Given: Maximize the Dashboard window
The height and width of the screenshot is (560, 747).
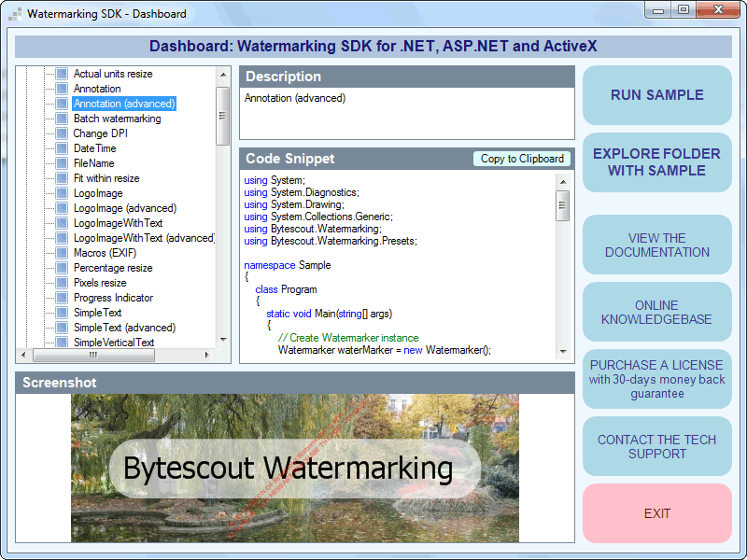Looking at the screenshot, I should 684,10.
